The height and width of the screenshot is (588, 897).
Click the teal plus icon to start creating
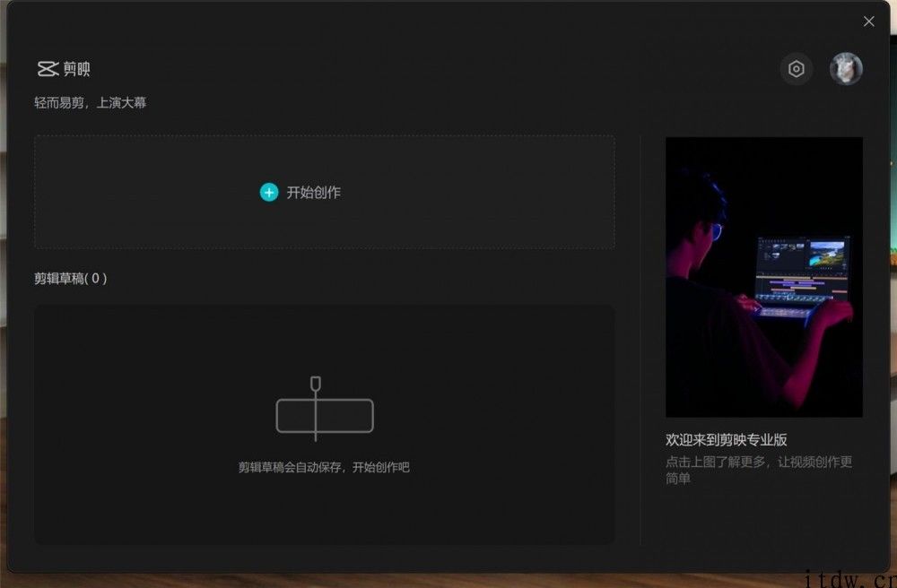[269, 193]
